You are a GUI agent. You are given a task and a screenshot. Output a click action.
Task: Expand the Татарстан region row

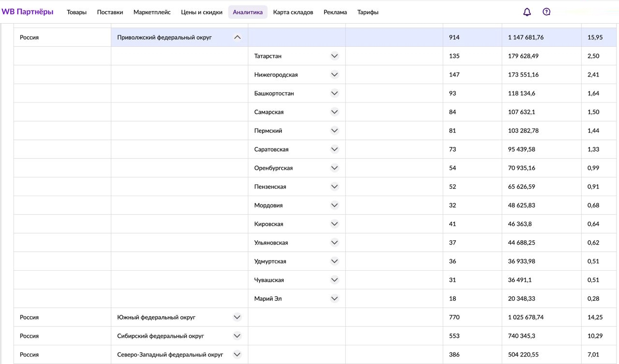pos(335,56)
